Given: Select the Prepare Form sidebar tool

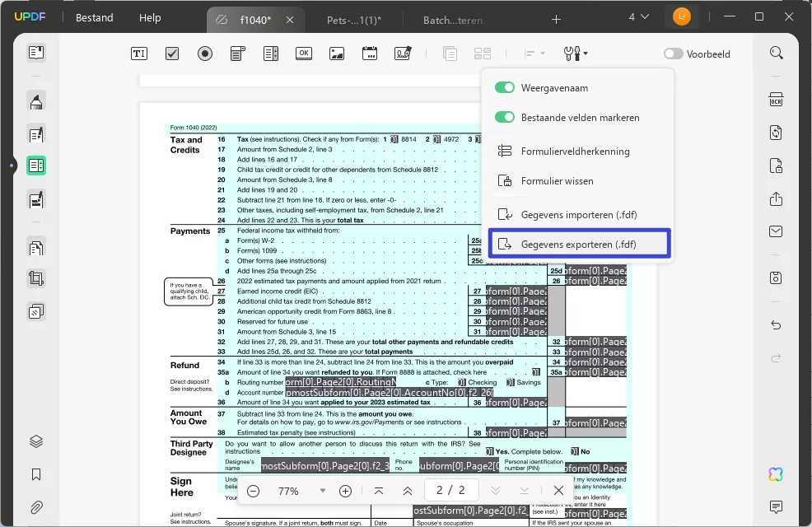Looking at the screenshot, I should (36, 166).
